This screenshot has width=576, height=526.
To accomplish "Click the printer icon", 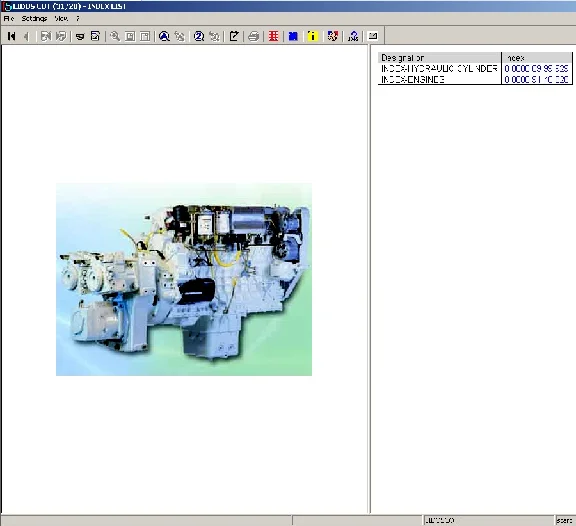I will point(253,36).
